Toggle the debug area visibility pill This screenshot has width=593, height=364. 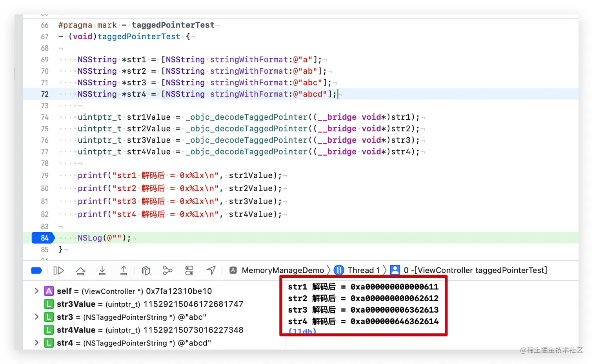click(x=36, y=270)
